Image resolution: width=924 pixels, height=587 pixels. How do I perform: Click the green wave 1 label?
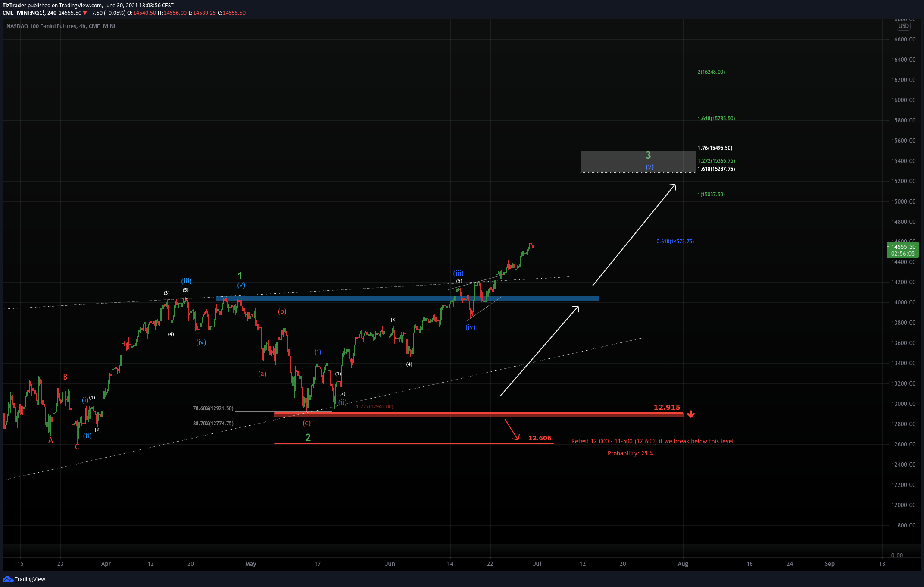click(x=240, y=276)
